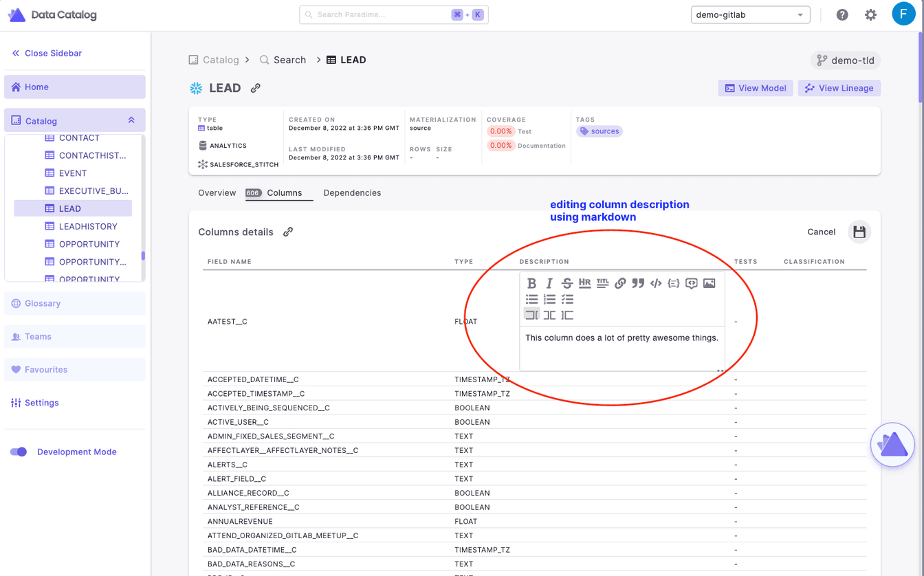Open the demo-tld branch selector

click(x=846, y=60)
